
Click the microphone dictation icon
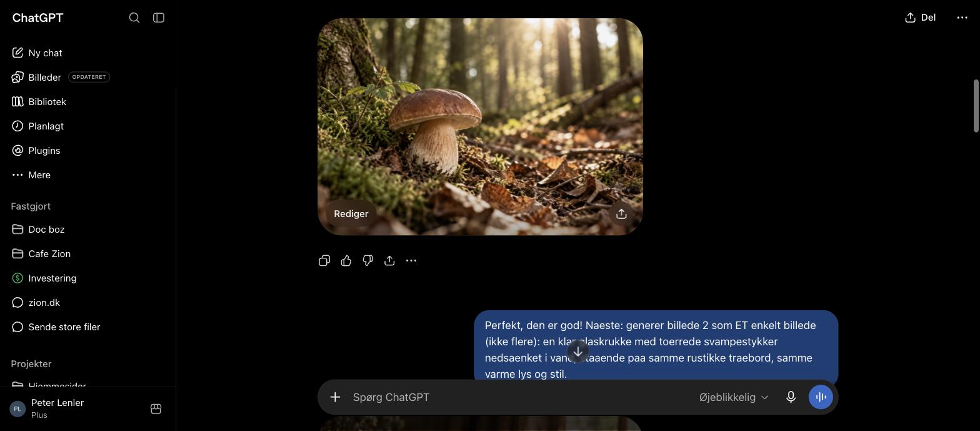791,397
